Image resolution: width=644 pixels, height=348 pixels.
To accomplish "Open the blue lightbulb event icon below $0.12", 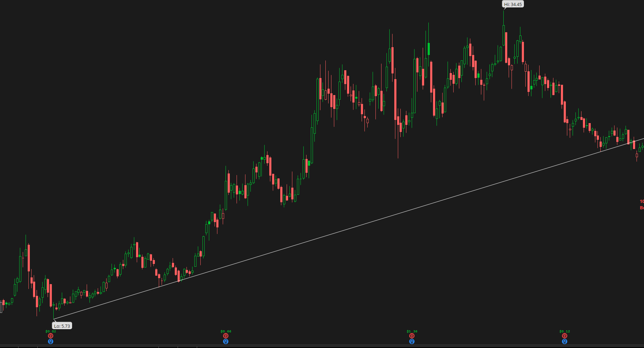I will 564,341.
